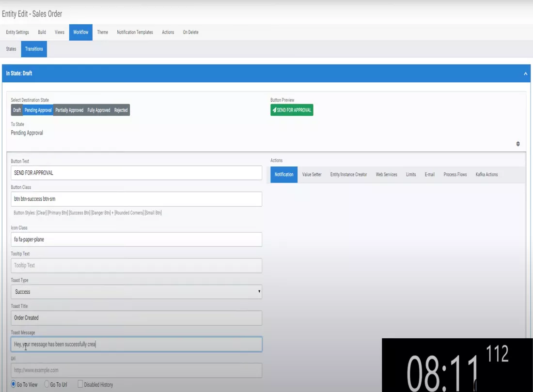Apply the [Rounded Corners] style
The image size is (533, 392).
pyautogui.click(x=129, y=213)
